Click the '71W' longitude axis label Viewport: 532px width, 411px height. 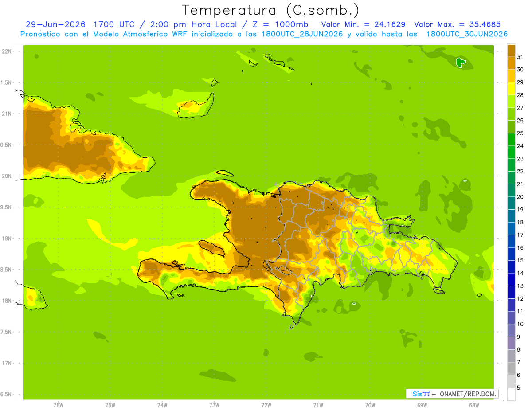tap(318, 405)
